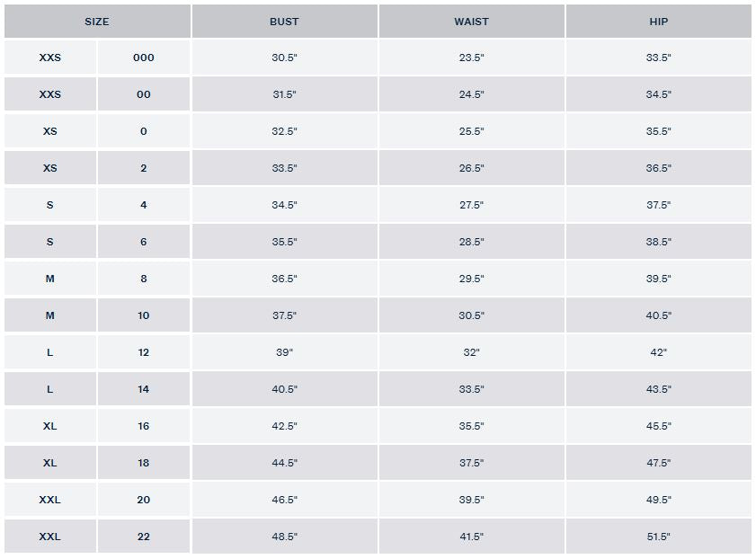Click the 46.5" bust measurement
Viewport: 756px width, 559px height.
284,500
